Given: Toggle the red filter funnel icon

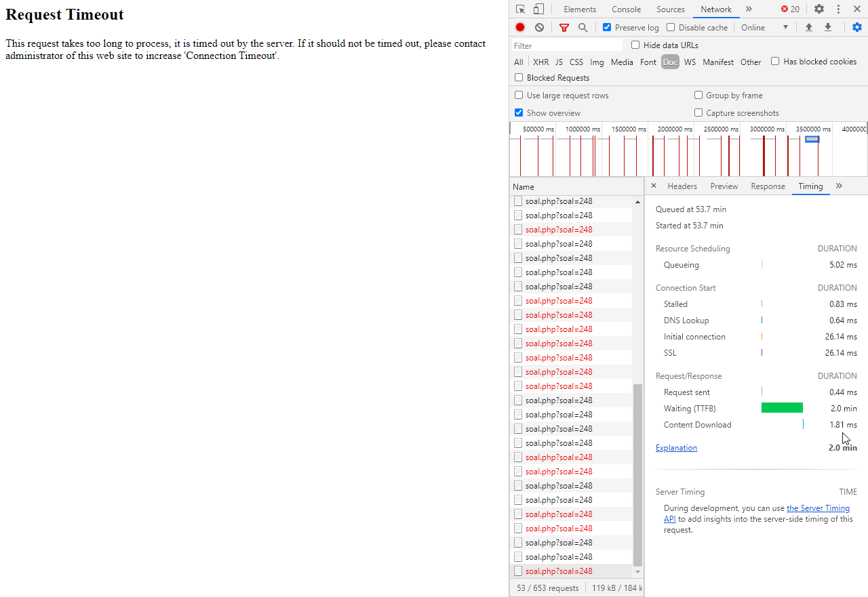Looking at the screenshot, I should click(x=564, y=28).
